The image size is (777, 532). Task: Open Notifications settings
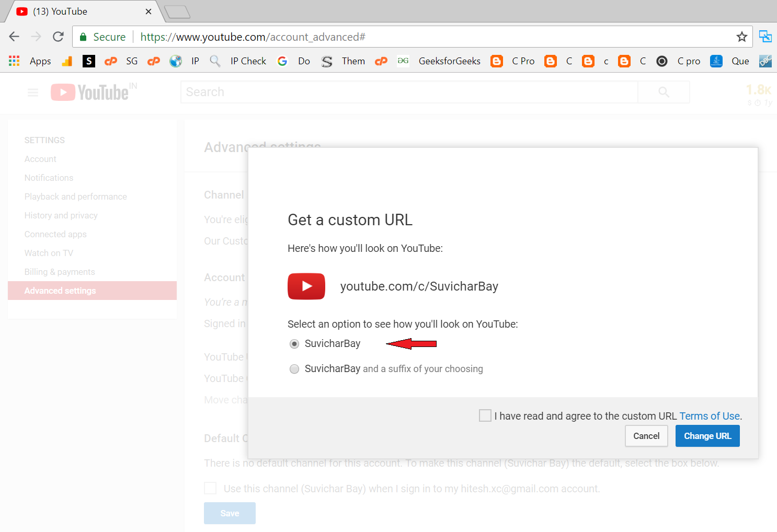click(x=49, y=178)
